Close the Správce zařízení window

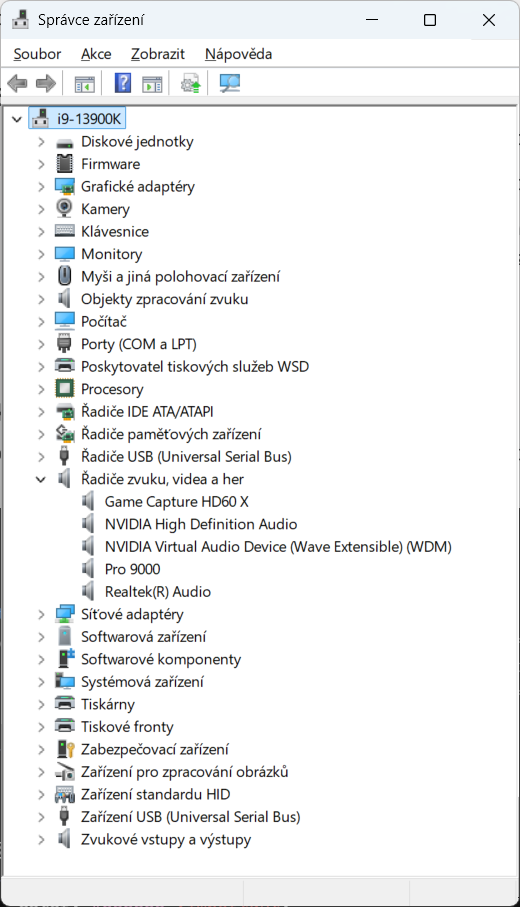tap(489, 20)
